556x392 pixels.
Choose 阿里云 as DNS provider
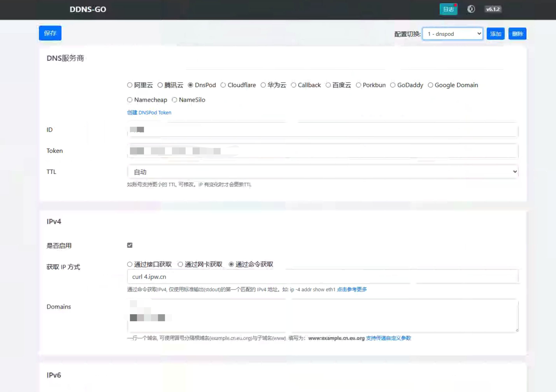(x=130, y=85)
